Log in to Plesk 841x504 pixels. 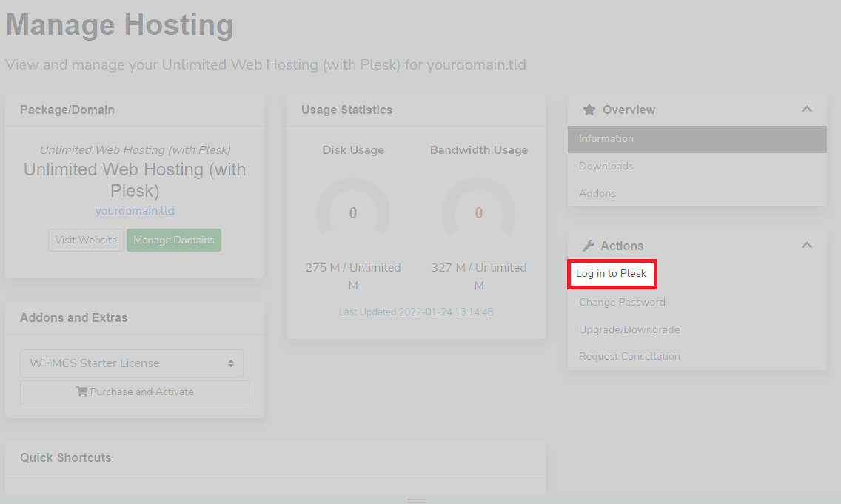click(612, 273)
